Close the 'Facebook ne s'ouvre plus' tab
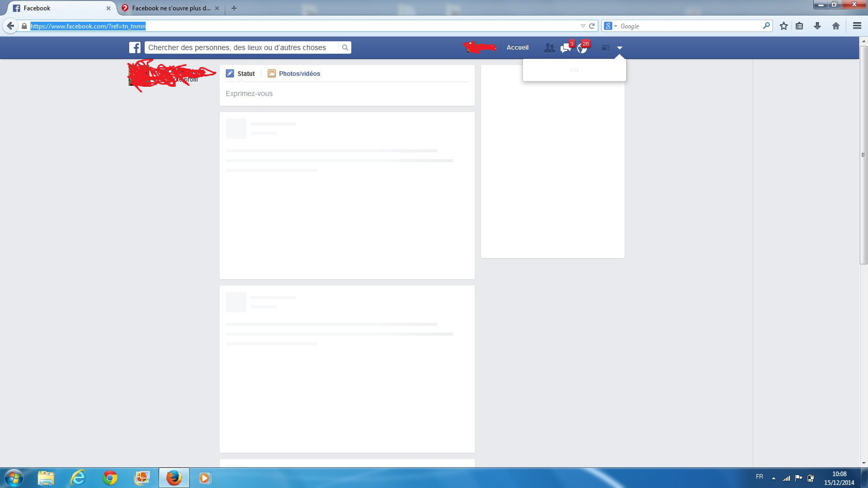Image resolution: width=868 pixels, height=488 pixels. click(x=217, y=8)
